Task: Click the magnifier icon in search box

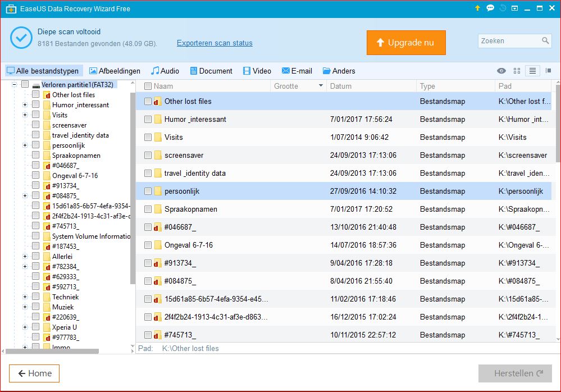Action: [545, 41]
